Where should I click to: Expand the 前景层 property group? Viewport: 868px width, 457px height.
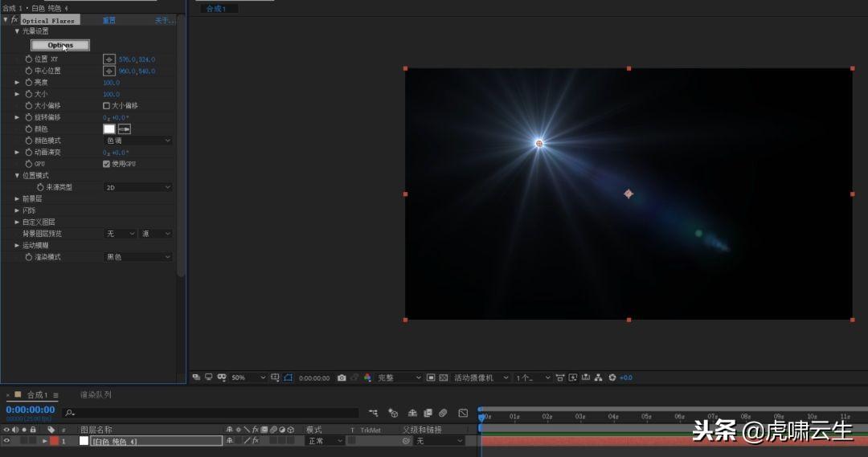[x=17, y=198]
